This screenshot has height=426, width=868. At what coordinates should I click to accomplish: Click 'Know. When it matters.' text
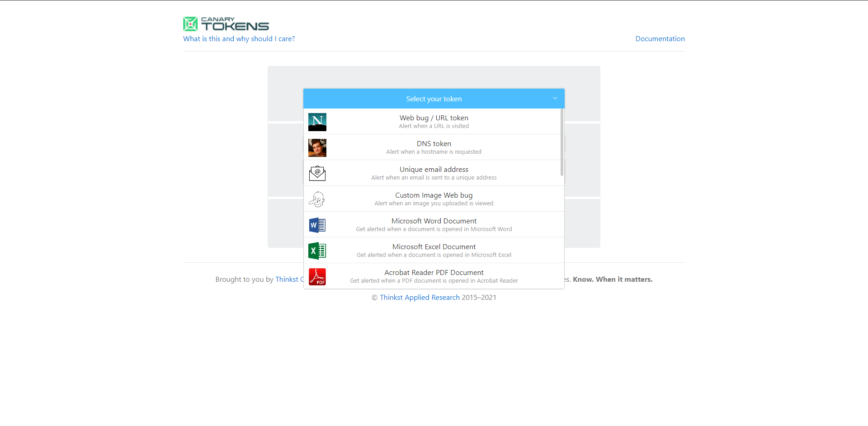613,279
